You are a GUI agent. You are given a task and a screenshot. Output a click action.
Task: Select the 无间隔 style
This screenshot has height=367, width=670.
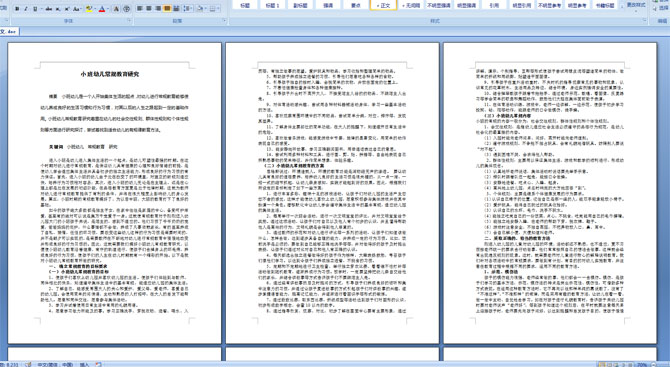point(411,5)
